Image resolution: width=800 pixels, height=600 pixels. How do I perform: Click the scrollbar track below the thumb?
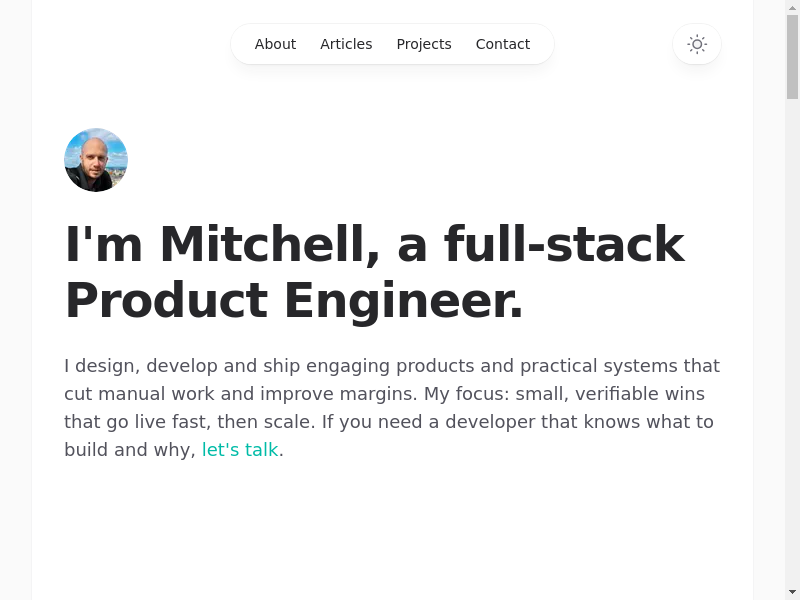pos(792,350)
